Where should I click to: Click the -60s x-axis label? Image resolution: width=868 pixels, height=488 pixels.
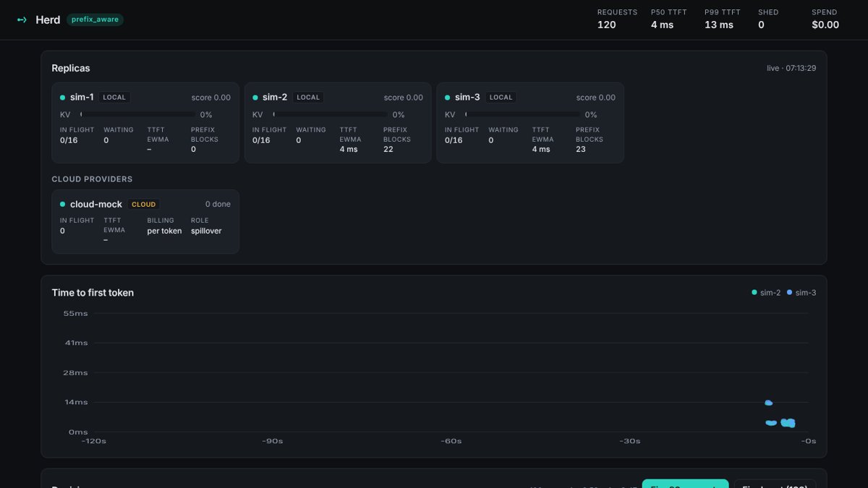tap(451, 441)
